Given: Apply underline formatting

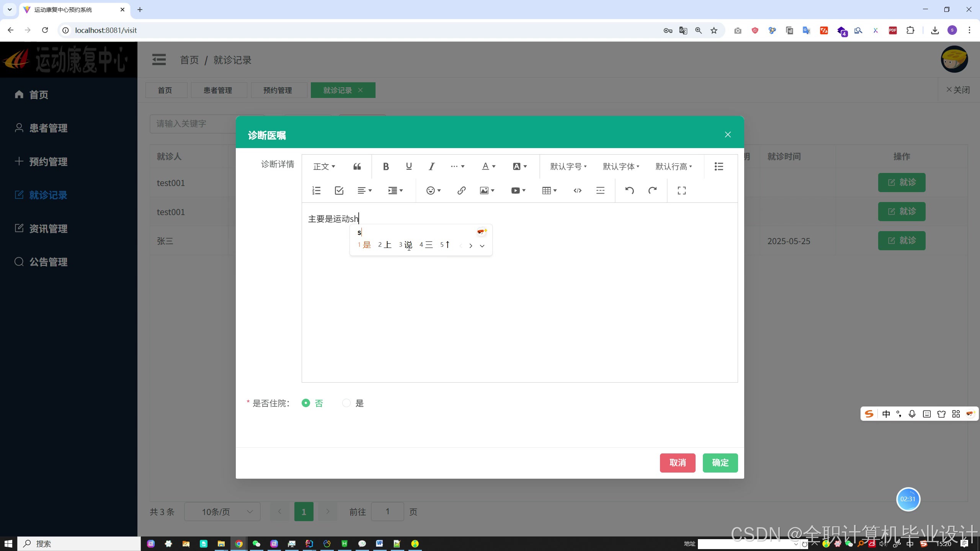Looking at the screenshot, I should [x=408, y=166].
